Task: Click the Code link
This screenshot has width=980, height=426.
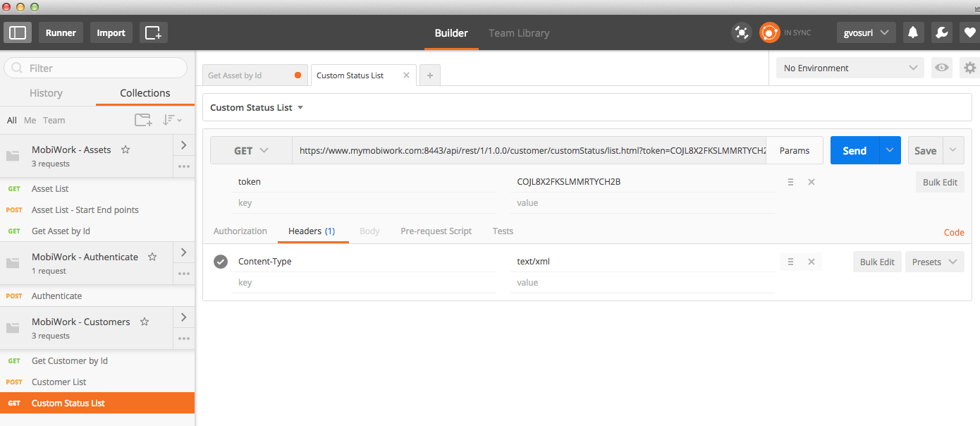Action: tap(953, 232)
